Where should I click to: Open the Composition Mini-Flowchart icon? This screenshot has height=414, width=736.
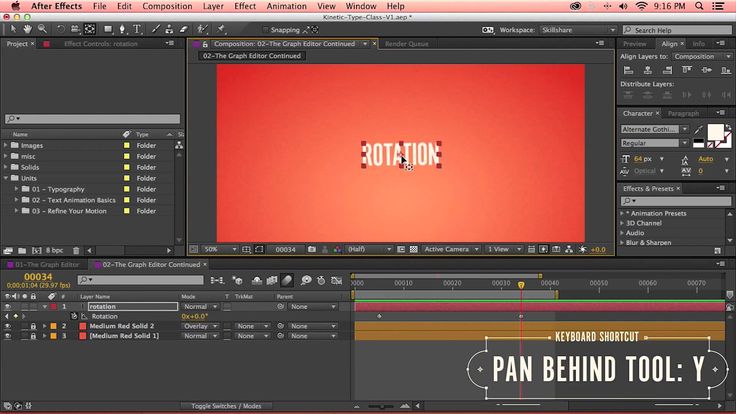tap(217, 281)
